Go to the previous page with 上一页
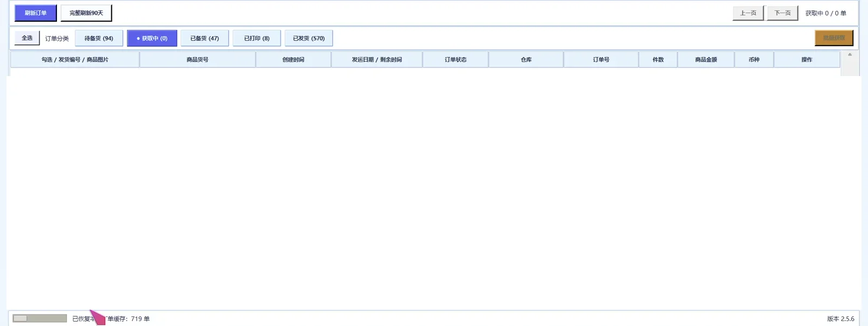Viewport: 868px width, 326px height. tap(748, 13)
